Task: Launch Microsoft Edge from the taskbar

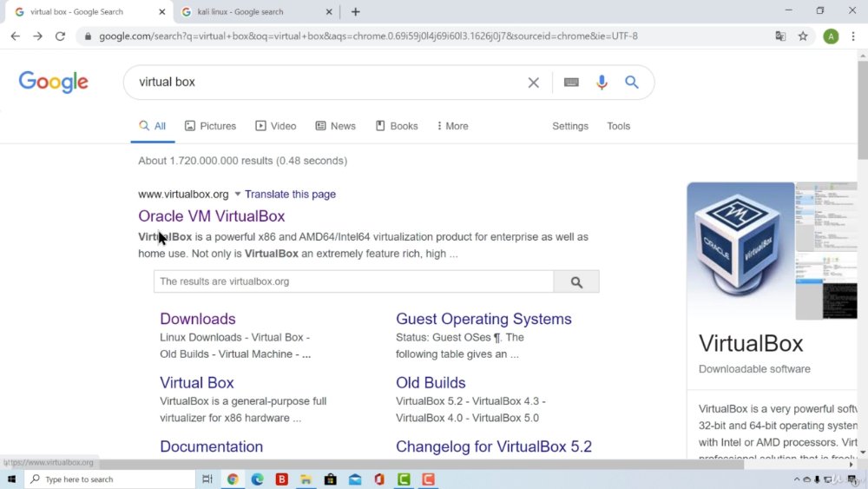Action: (x=258, y=479)
